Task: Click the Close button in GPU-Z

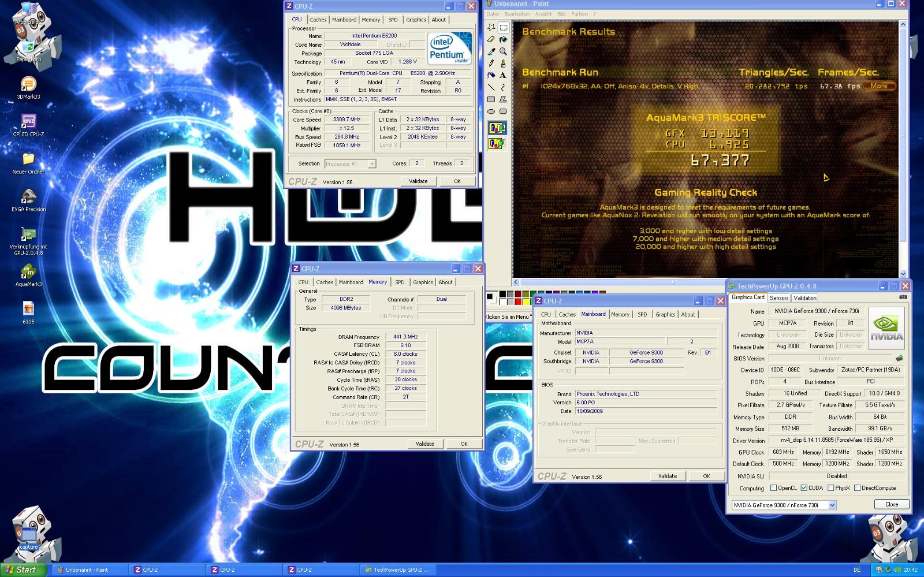Action: click(892, 504)
